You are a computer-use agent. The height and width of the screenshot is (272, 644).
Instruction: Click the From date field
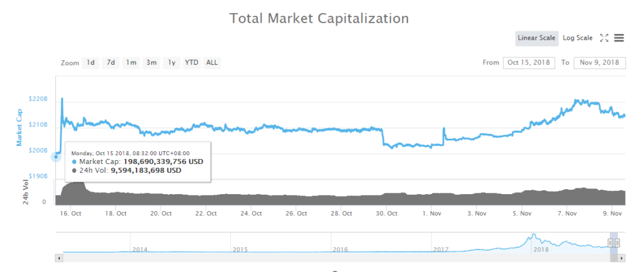(x=529, y=62)
